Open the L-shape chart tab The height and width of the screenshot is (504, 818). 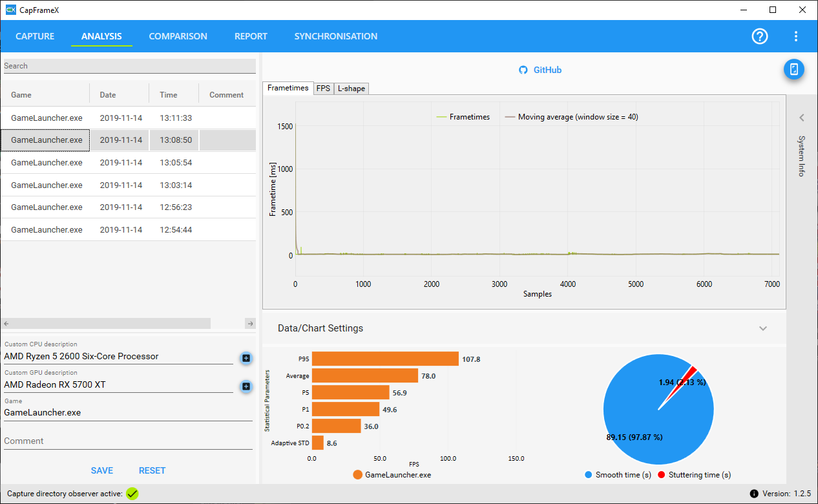[351, 89]
